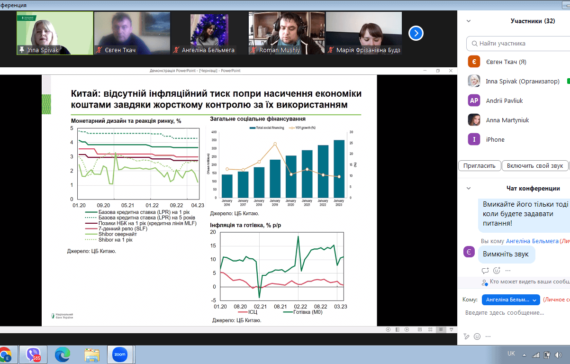The image size is (570, 364).
Task: Open Zoom from the taskbar
Action: (x=120, y=355)
